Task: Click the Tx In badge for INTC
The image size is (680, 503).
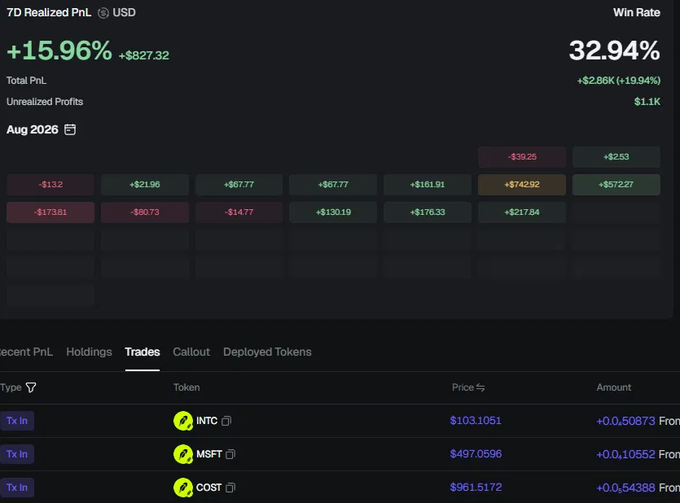Action: click(x=17, y=421)
